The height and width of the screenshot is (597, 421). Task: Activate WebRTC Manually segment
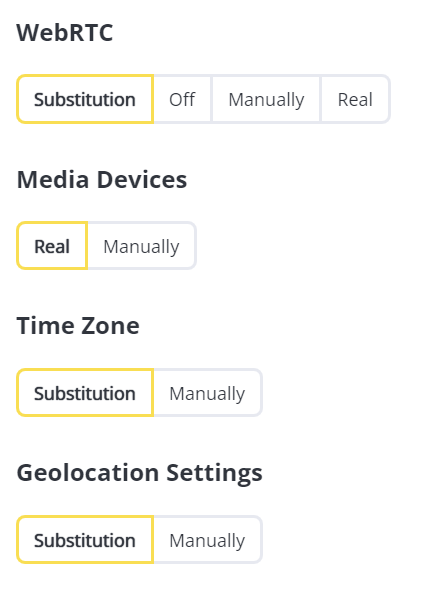(266, 99)
